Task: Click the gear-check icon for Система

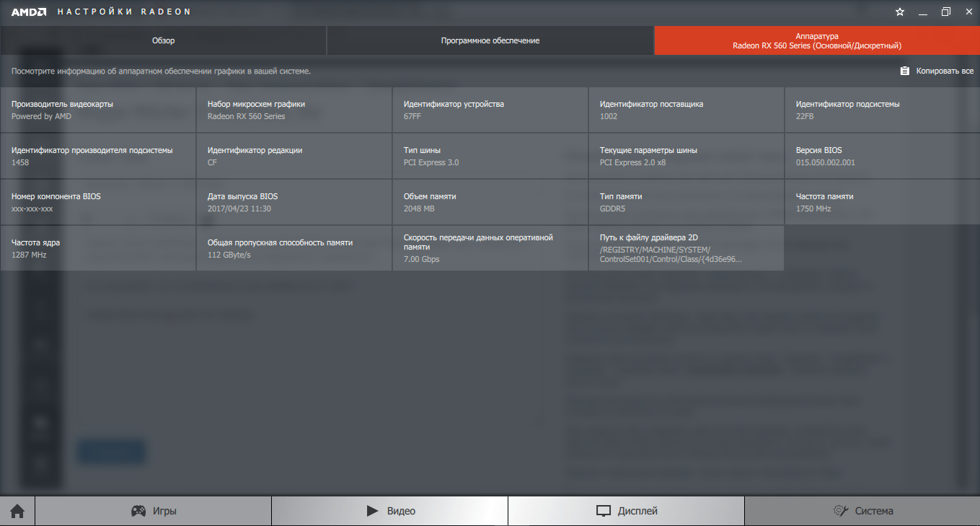Action: coord(840,511)
